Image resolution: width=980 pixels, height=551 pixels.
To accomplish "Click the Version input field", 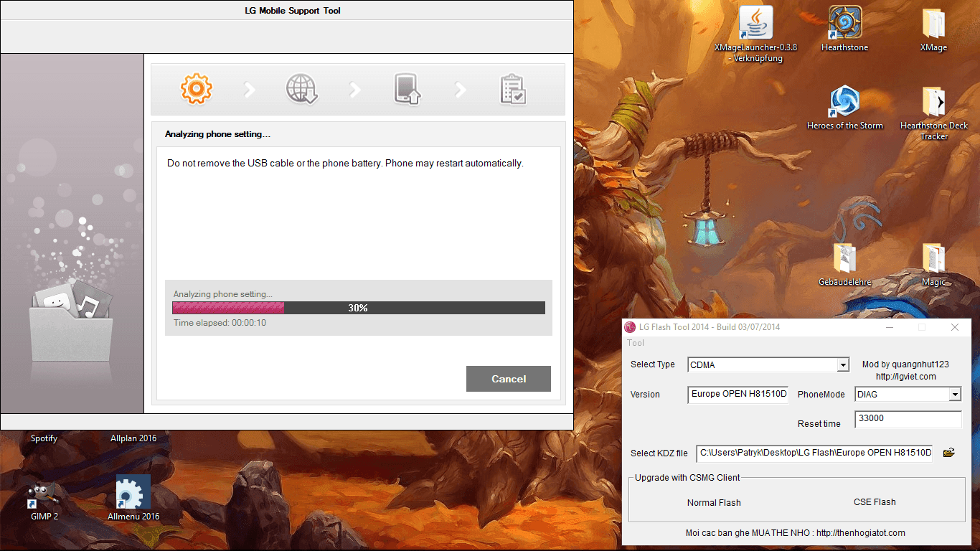I will coord(738,395).
